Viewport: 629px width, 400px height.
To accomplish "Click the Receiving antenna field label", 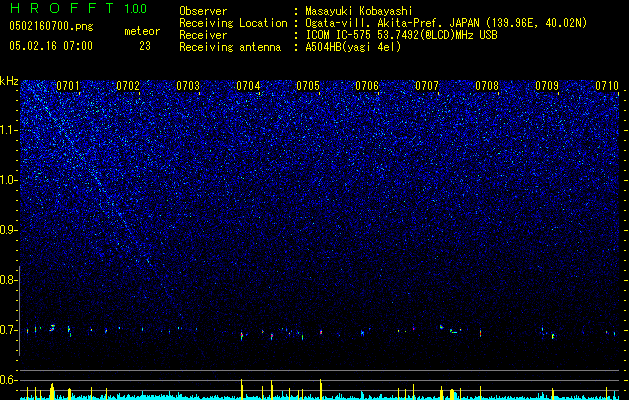I will (x=230, y=47).
